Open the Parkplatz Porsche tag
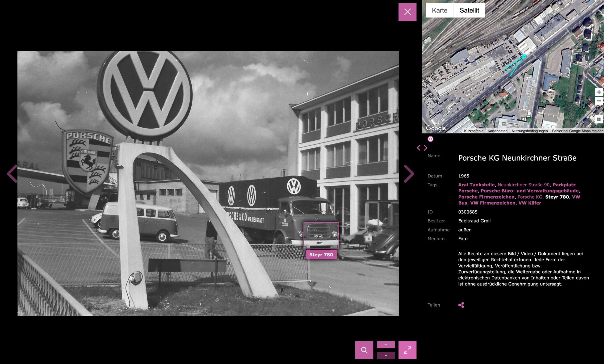Image resolution: width=604 pixels, height=364 pixels. pos(517,188)
